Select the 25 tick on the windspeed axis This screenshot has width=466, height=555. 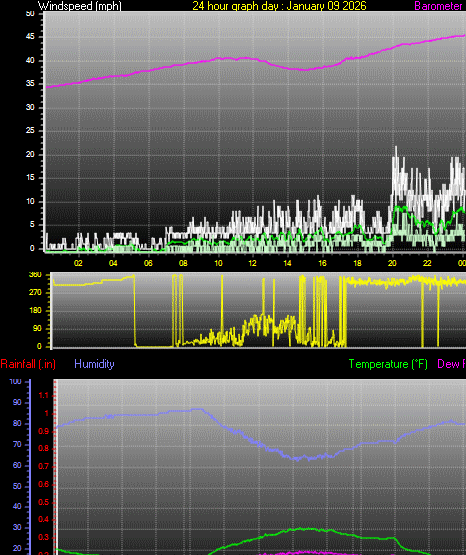[x=30, y=131]
